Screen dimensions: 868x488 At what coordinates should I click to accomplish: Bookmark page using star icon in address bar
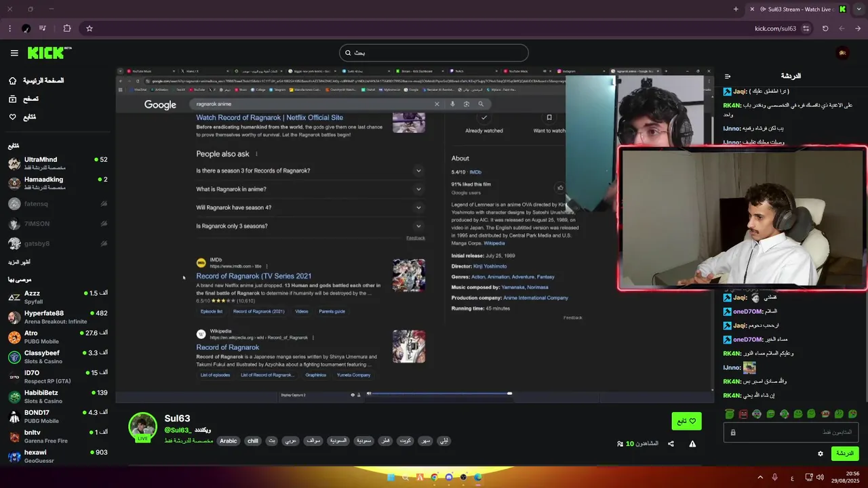click(89, 28)
